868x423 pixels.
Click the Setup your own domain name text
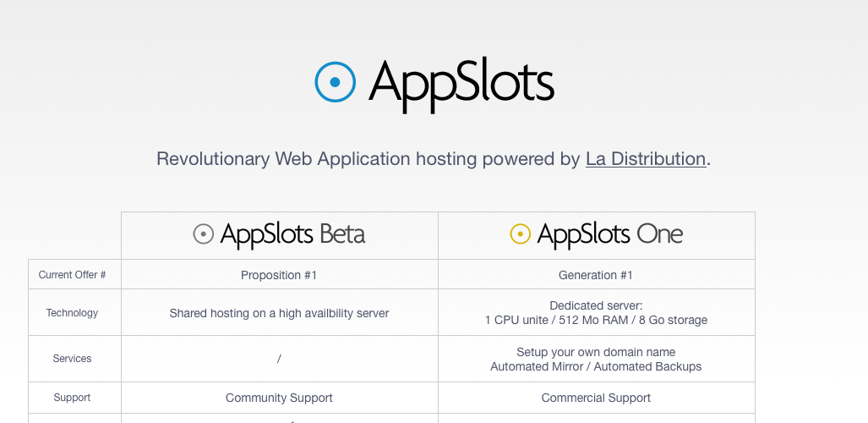pyautogui.click(x=596, y=352)
